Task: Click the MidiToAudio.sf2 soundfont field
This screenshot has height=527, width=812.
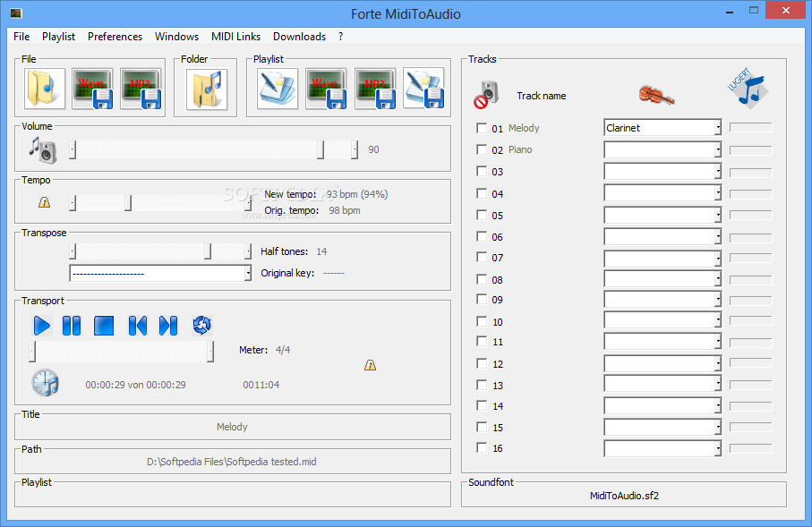Action: (624, 496)
